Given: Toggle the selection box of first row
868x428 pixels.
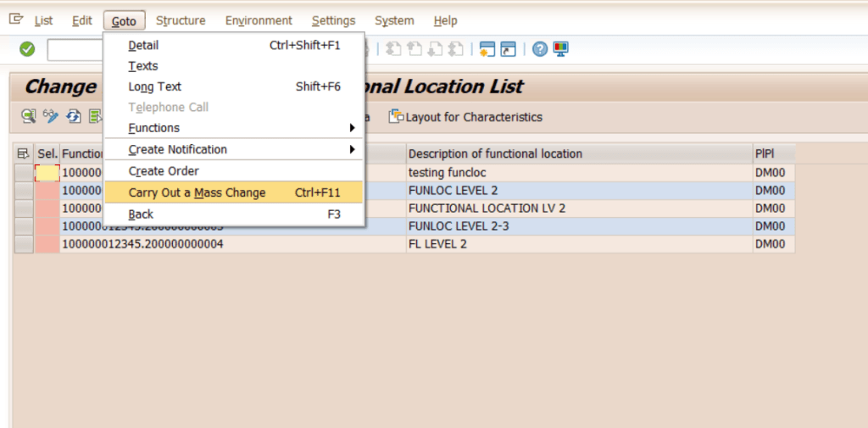Looking at the screenshot, I should (47, 173).
